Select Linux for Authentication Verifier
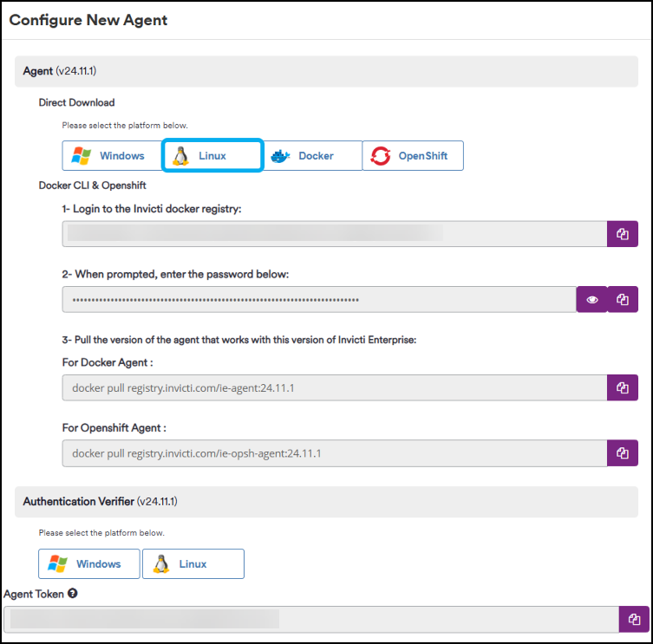This screenshot has height=644, width=653. (193, 563)
